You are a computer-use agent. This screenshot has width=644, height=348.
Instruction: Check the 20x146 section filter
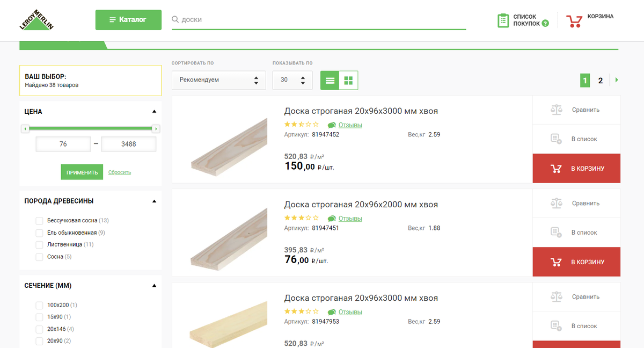tap(39, 329)
